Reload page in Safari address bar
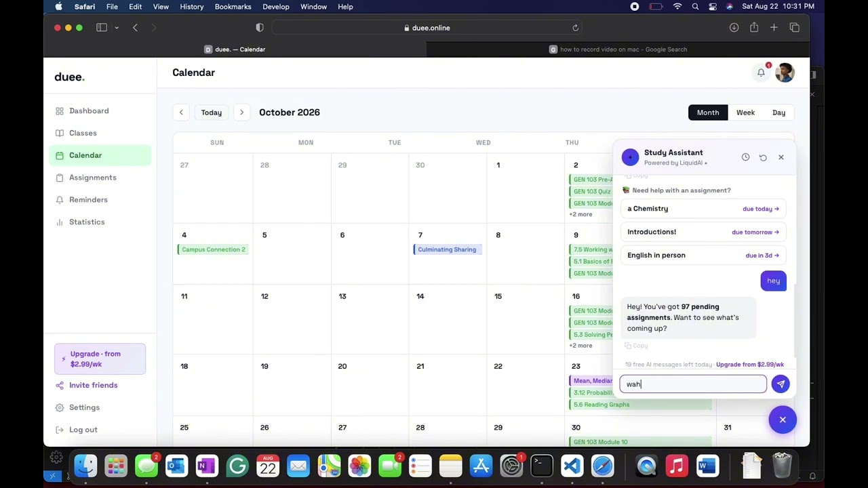Screen dimensions: 868x488 pos(575,28)
